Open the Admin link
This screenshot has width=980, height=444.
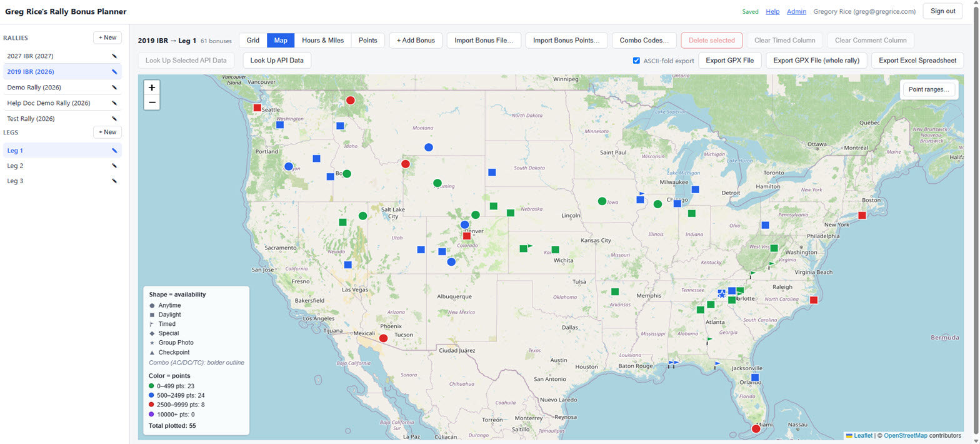[x=796, y=11]
